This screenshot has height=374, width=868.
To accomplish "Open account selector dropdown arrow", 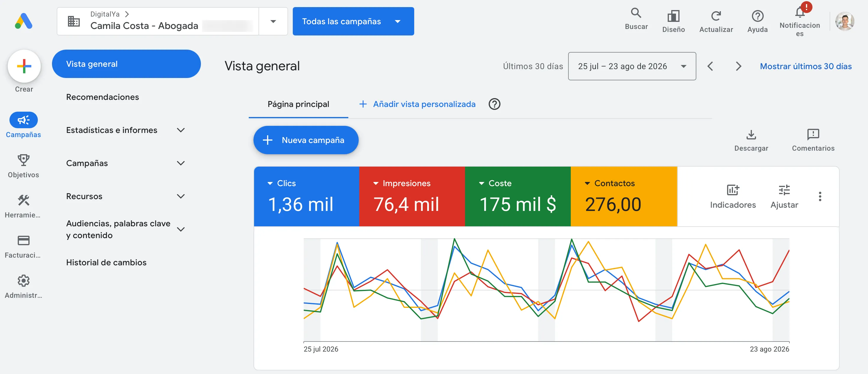I will tap(273, 22).
